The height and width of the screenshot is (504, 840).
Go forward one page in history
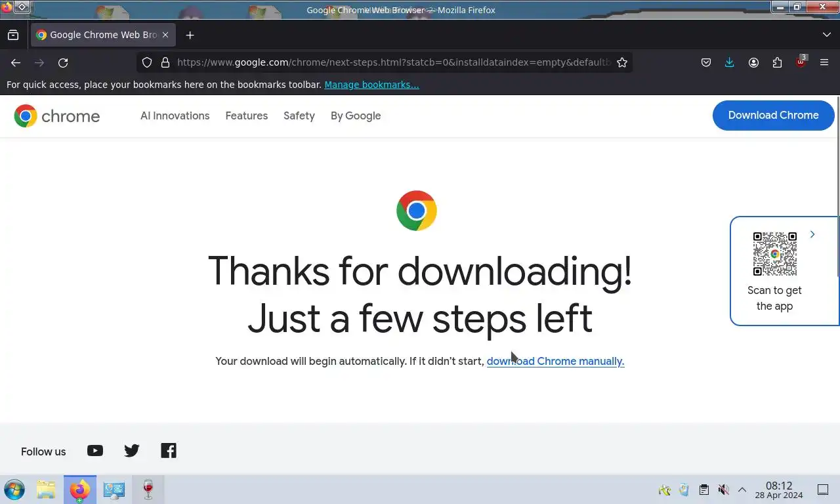tap(39, 62)
